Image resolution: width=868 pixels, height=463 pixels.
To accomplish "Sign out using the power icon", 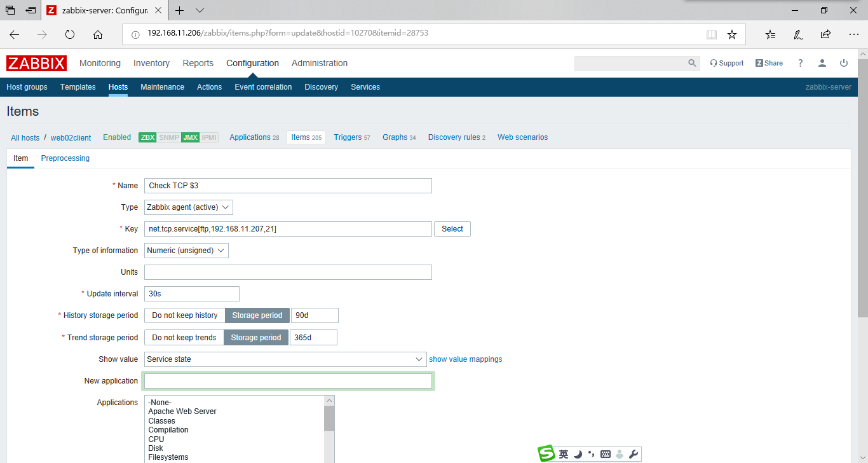I will pos(844,63).
